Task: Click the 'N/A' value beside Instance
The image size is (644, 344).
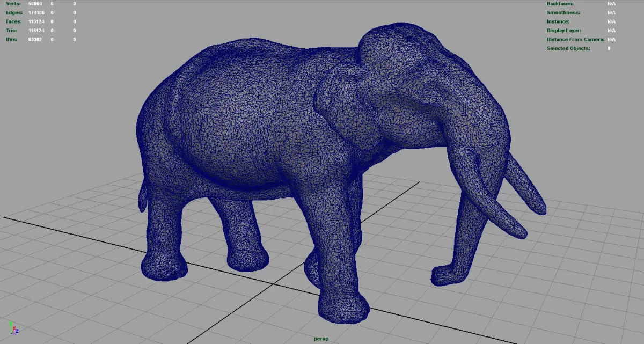Action: coord(611,21)
